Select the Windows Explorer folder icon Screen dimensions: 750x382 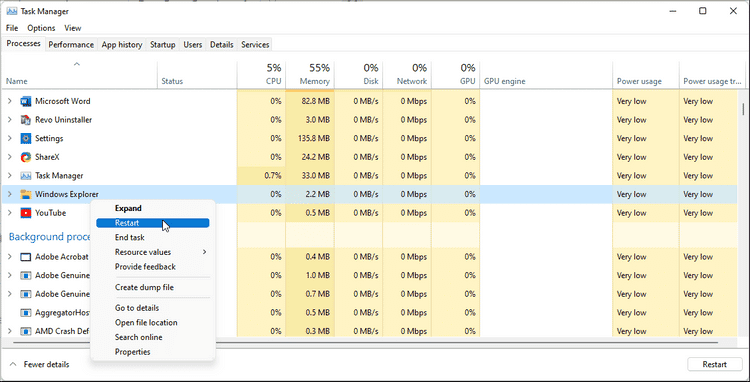tap(25, 195)
